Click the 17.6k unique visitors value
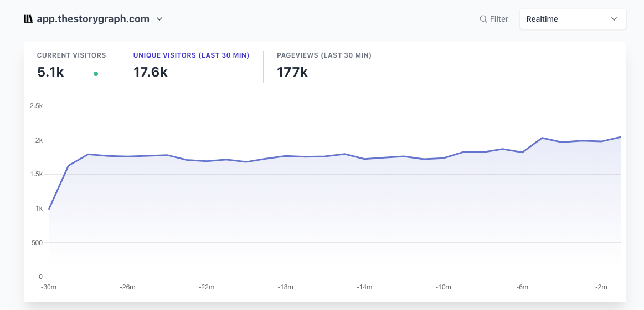The width and height of the screenshot is (644, 310). 150,72
